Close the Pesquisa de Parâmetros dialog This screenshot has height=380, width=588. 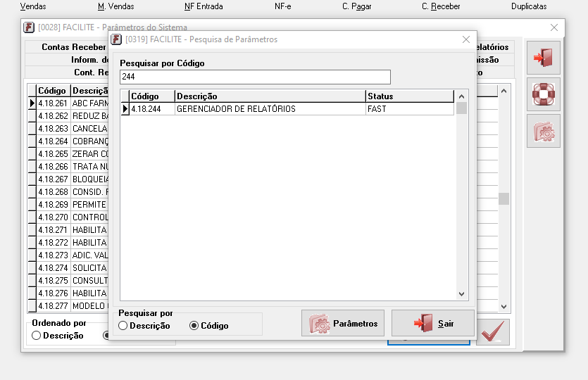465,39
